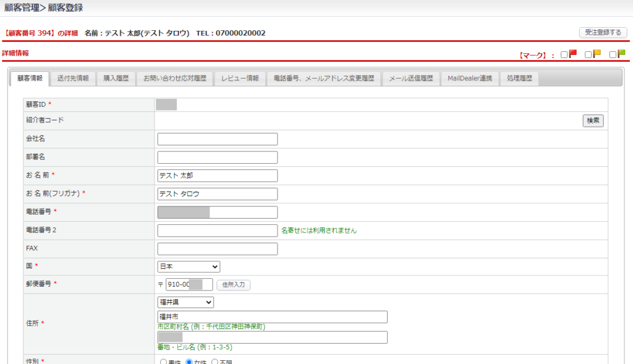Open the 国 country dropdown
Screen dimensions: 633x364
[x=189, y=266]
